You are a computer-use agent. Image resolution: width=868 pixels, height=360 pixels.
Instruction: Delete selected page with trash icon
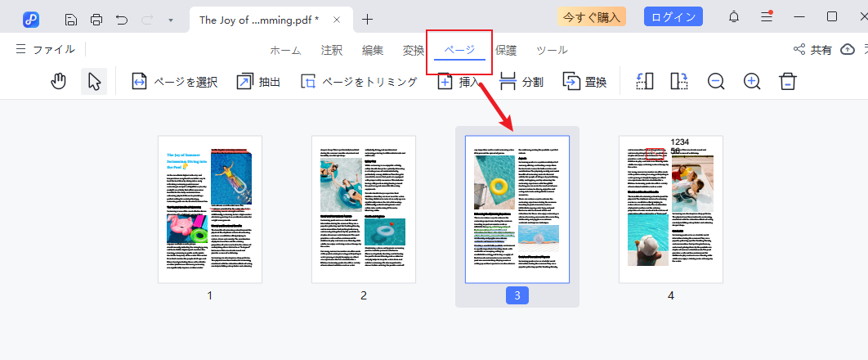point(788,82)
